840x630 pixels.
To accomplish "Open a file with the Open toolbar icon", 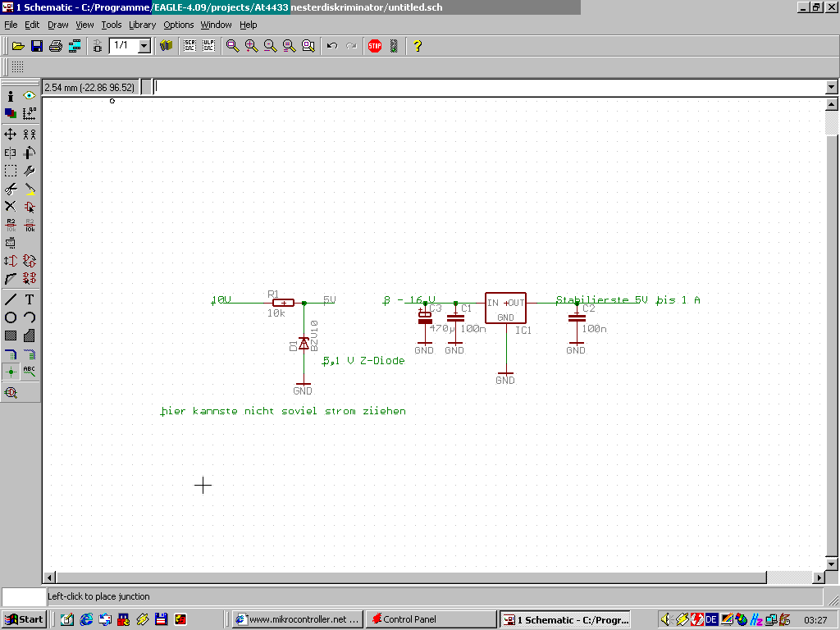I will point(18,46).
